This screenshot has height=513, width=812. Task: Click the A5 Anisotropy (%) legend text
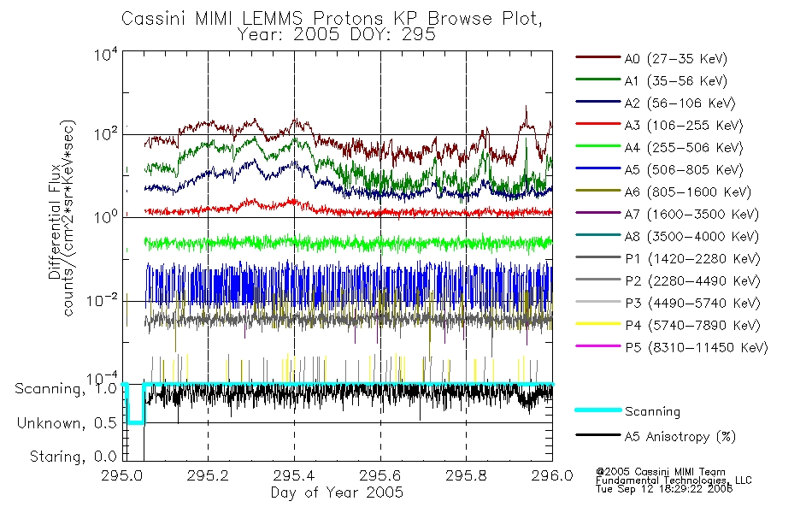point(680,437)
